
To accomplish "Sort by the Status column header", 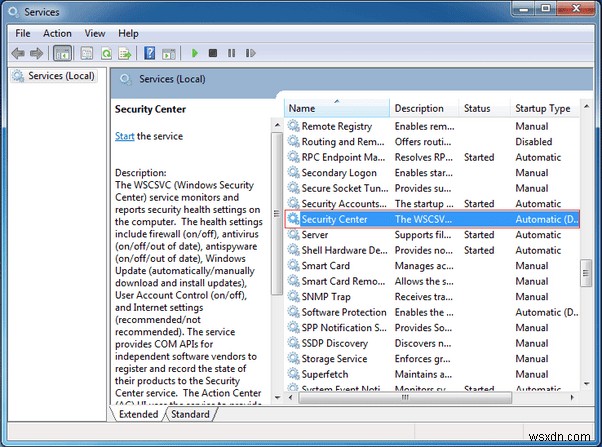I will 477,108.
